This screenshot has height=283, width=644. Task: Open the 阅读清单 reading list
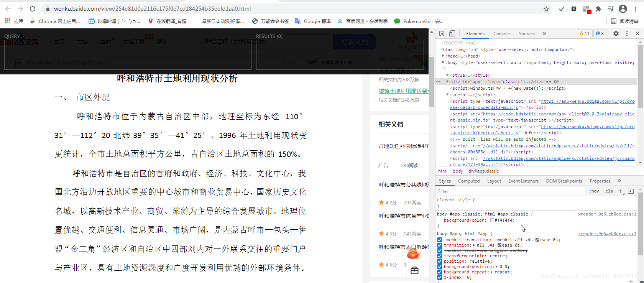point(625,21)
